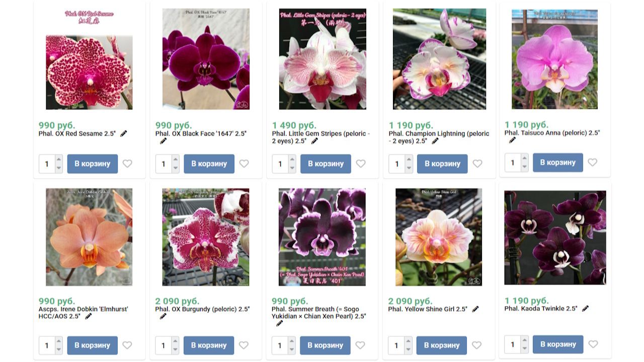Toggle favorite heart on Phal. Summer Breath
This screenshot has height=362, width=644.
[360, 345]
